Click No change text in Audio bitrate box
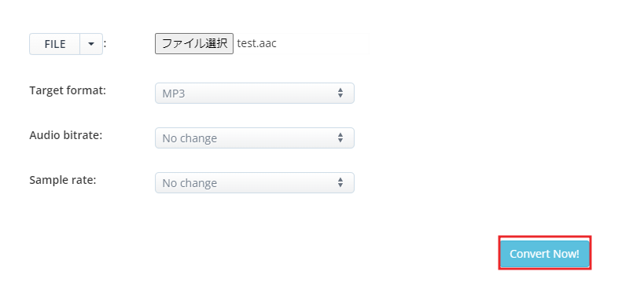Screen dimensions: 644x290 [x=190, y=138]
